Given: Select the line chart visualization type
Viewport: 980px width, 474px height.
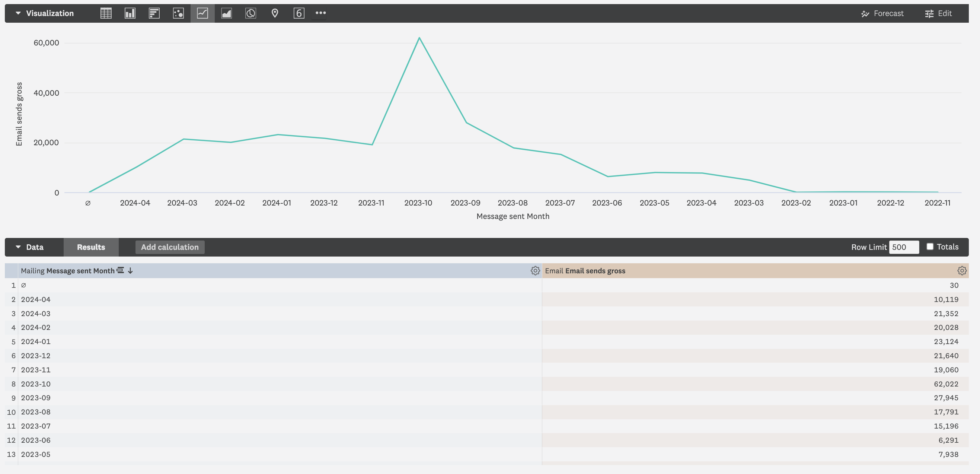Looking at the screenshot, I should (202, 13).
